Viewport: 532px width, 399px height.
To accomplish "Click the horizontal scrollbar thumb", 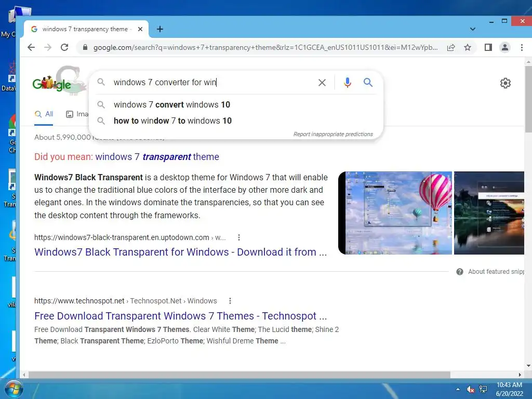I will 239,375.
